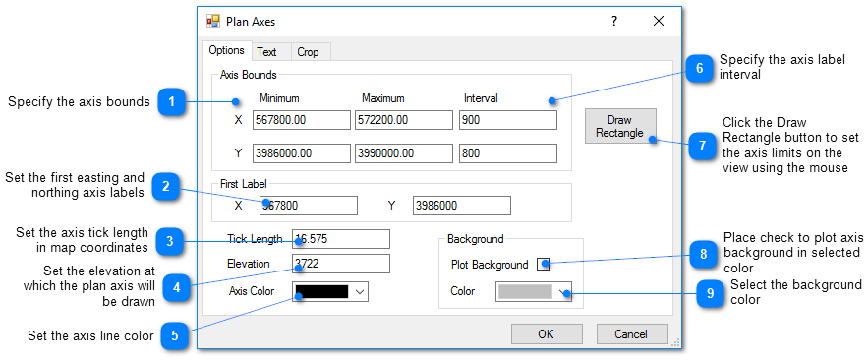Click the First Label Y field 3986000
Image resolution: width=868 pixels, height=361 pixels.
click(462, 206)
